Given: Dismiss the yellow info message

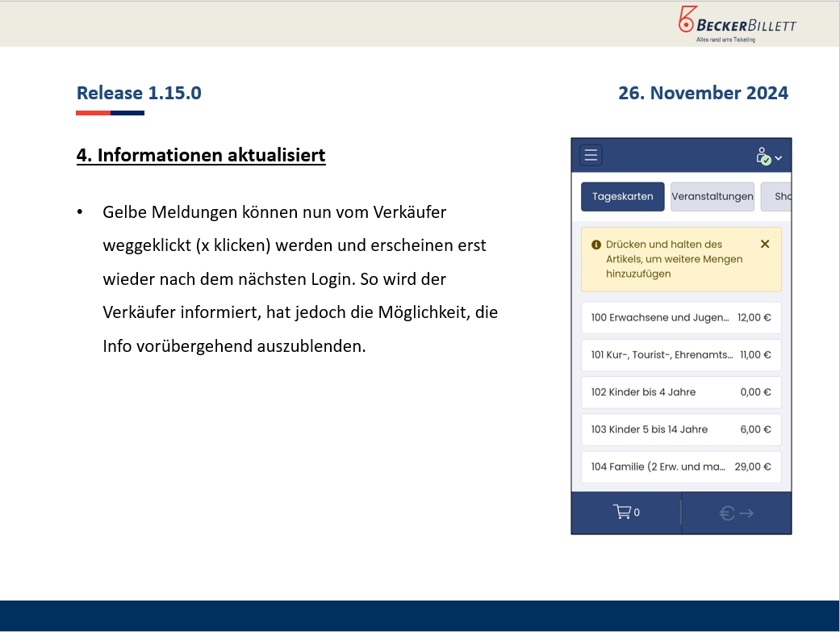Looking at the screenshot, I should (x=765, y=245).
